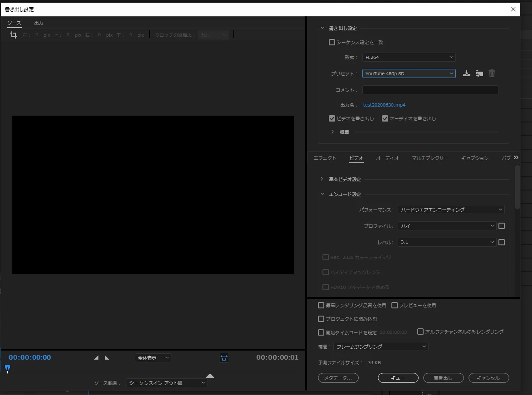Uncheck export video checkbox
This screenshot has height=395, width=532.
click(332, 118)
